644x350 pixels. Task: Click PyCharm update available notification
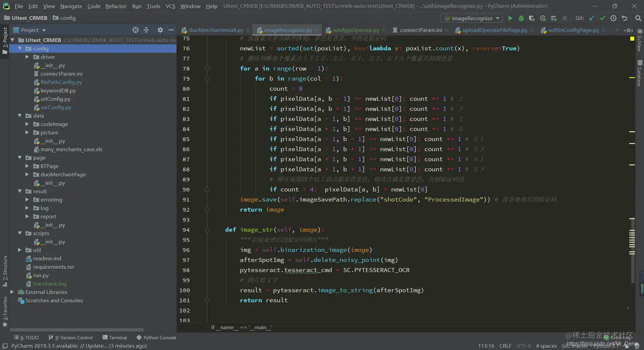pos(79,346)
